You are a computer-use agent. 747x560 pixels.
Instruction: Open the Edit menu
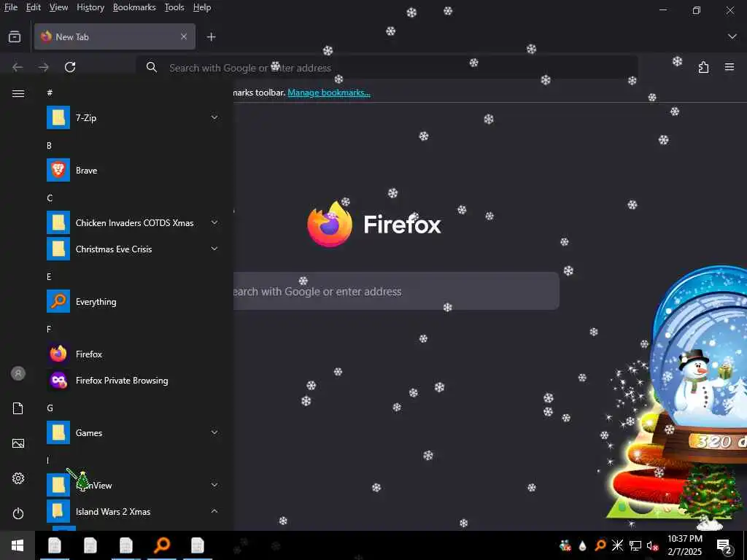click(x=34, y=7)
